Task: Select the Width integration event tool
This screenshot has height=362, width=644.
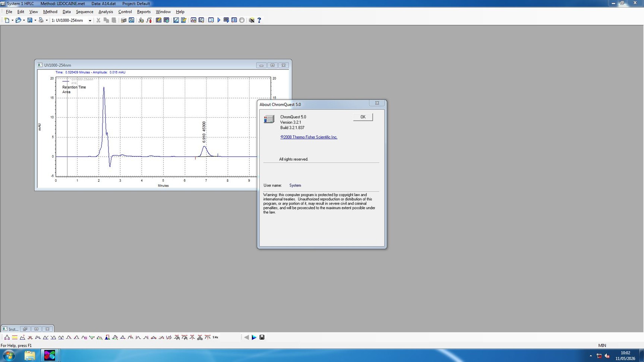Action: tap(7, 337)
